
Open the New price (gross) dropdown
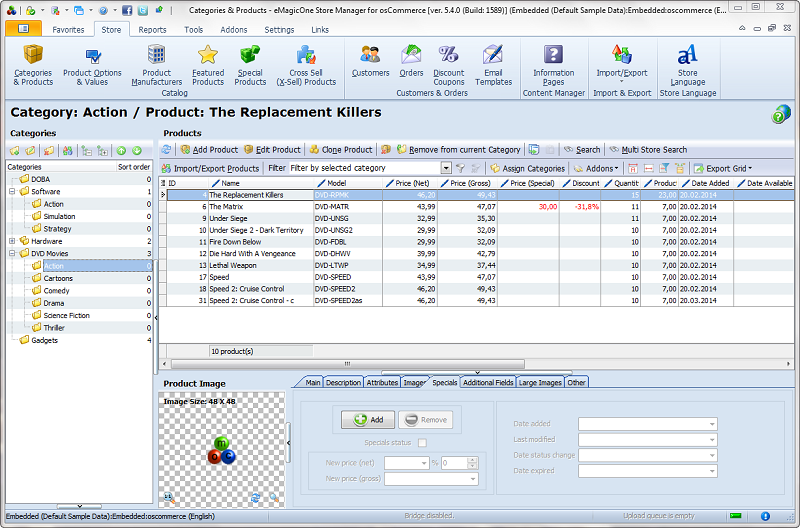472,479
